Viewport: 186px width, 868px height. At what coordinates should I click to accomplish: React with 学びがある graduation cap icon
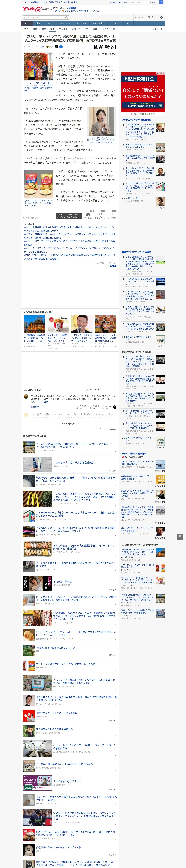[89, 215]
